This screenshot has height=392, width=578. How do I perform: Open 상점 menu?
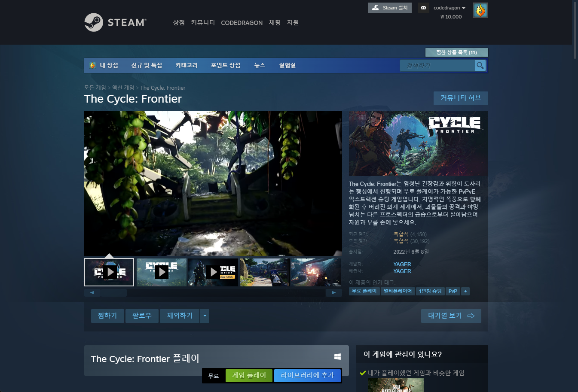pyautogui.click(x=179, y=22)
